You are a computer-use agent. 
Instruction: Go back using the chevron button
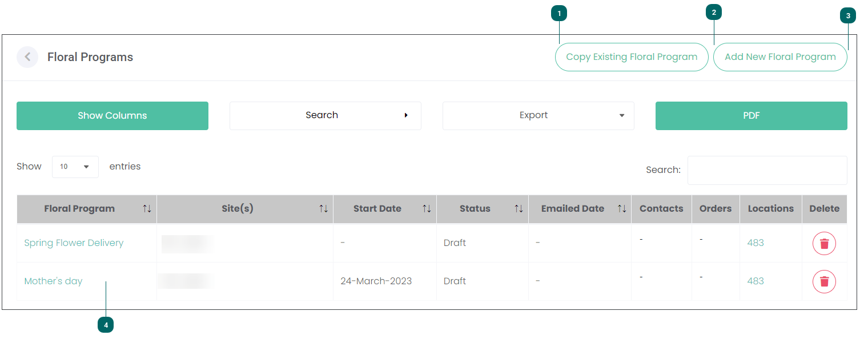point(27,57)
